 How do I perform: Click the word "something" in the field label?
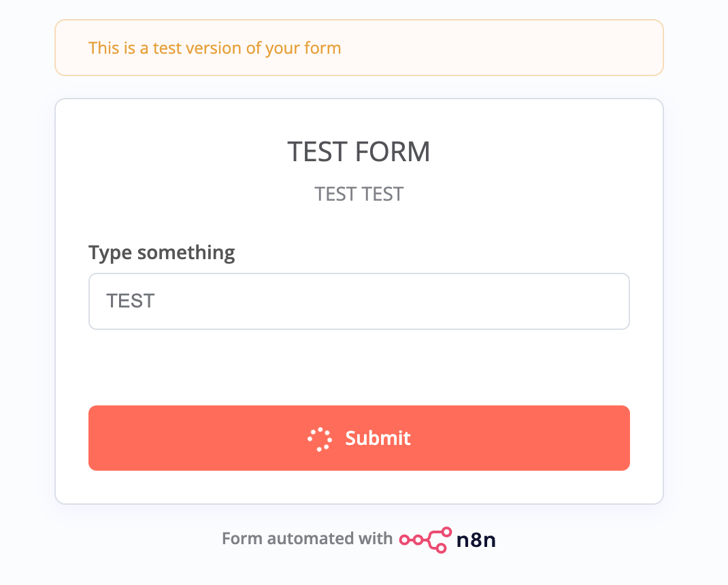(x=186, y=253)
